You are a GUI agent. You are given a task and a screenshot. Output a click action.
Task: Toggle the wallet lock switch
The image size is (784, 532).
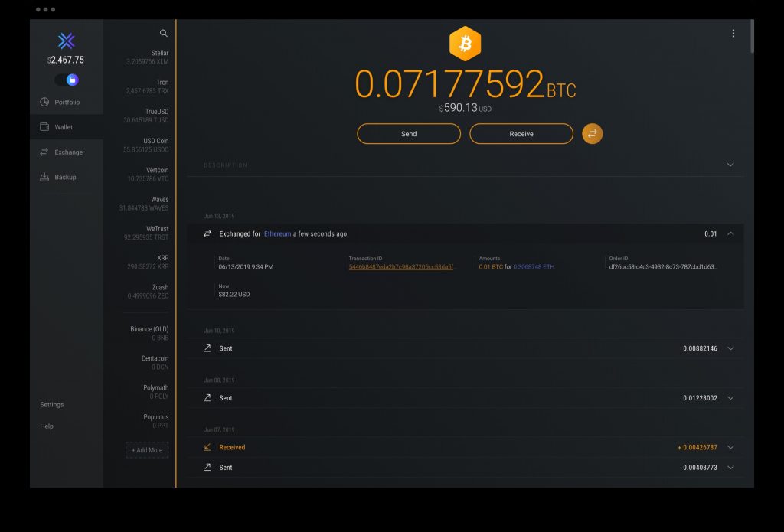pyautogui.click(x=67, y=80)
